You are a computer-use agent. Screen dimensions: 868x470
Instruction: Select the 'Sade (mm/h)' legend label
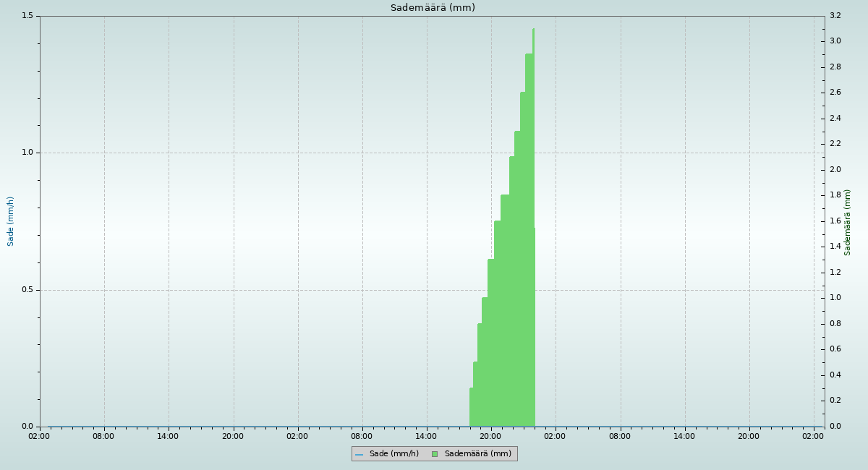[x=393, y=454]
